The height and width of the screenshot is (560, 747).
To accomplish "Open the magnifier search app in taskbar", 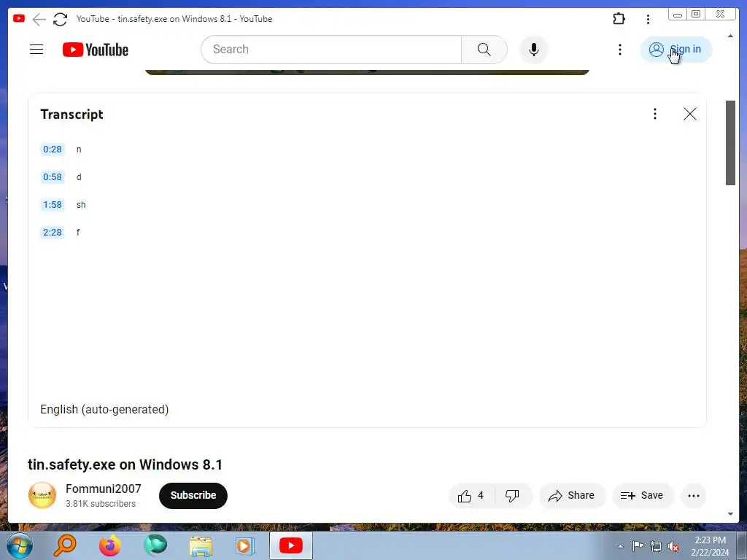I will pos(64,545).
